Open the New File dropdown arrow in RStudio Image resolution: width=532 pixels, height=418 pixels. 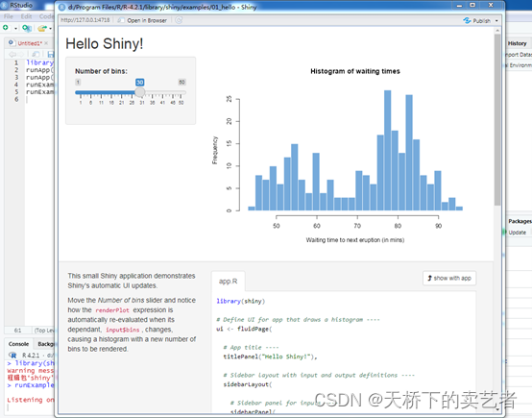pyautogui.click(x=15, y=28)
